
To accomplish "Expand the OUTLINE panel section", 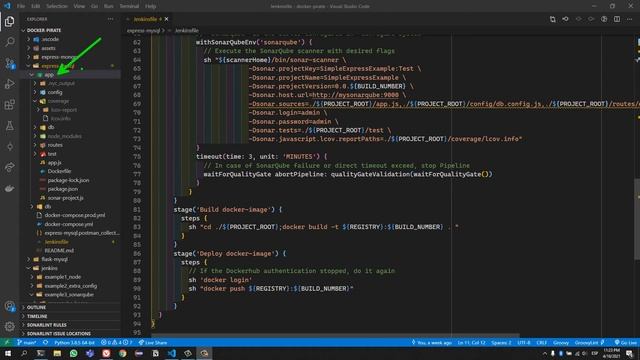I will [36, 307].
